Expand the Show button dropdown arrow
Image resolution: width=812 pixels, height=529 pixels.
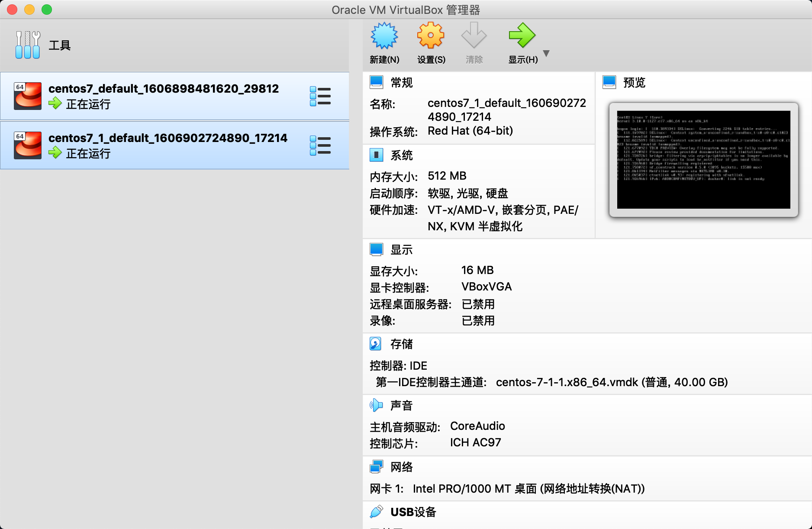tap(546, 53)
